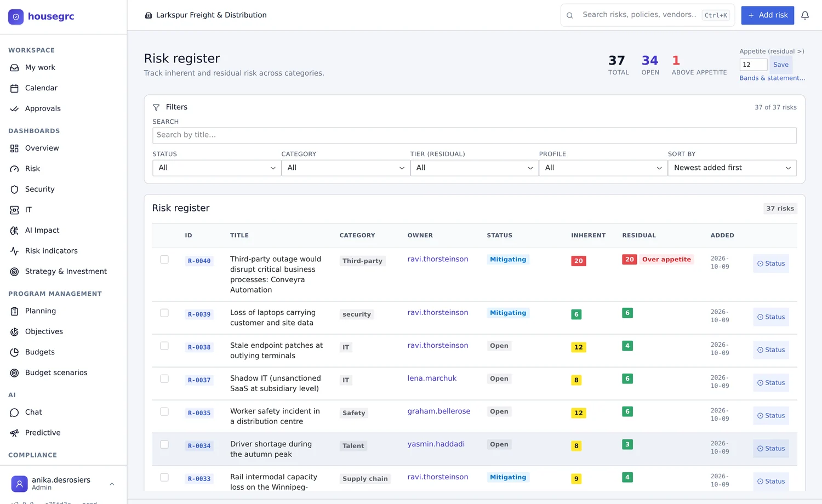The image size is (822, 504).
Task: Open the Sort by dropdown
Action: pyautogui.click(x=732, y=168)
